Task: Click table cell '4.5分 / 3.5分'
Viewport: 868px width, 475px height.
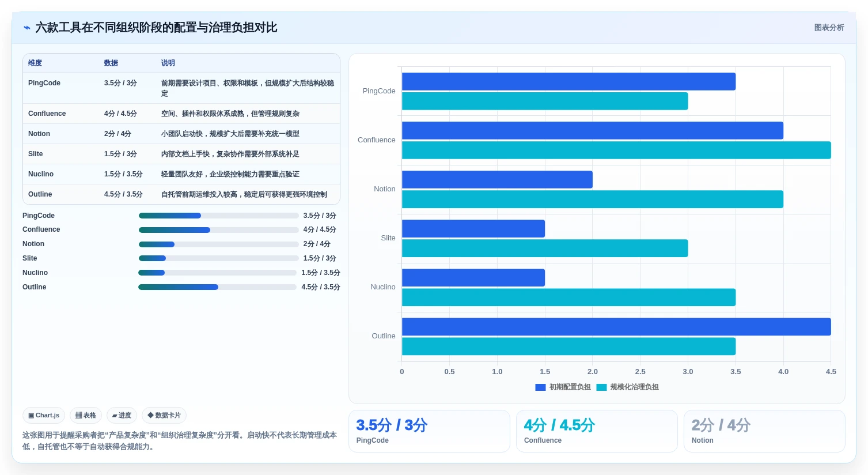Action: click(123, 194)
